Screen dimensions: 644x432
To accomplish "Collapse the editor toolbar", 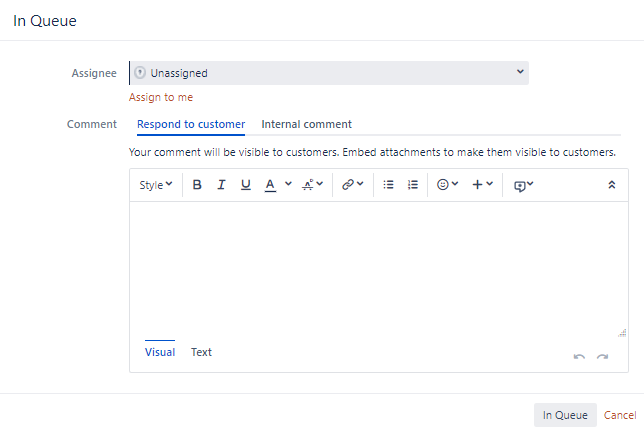I will pos(612,185).
